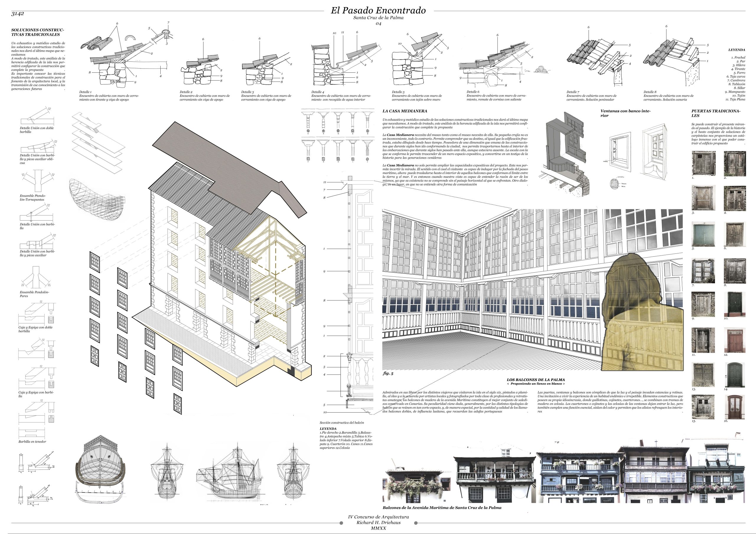Click the teal green door photo numbered 5

(x=704, y=234)
